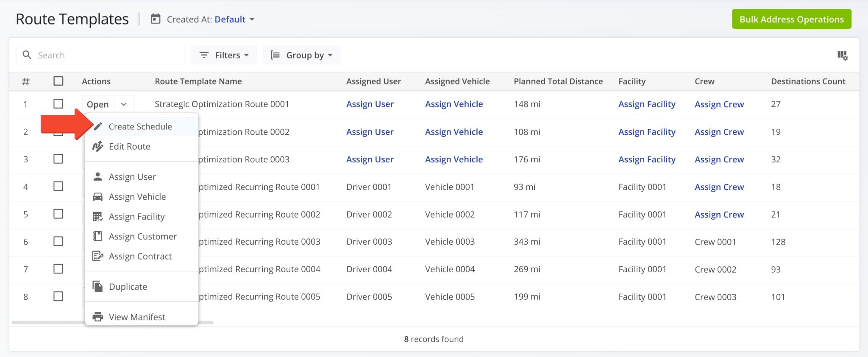The width and height of the screenshot is (868, 357).
Task: Click the building icon for Assign Facility
Action: click(x=98, y=217)
